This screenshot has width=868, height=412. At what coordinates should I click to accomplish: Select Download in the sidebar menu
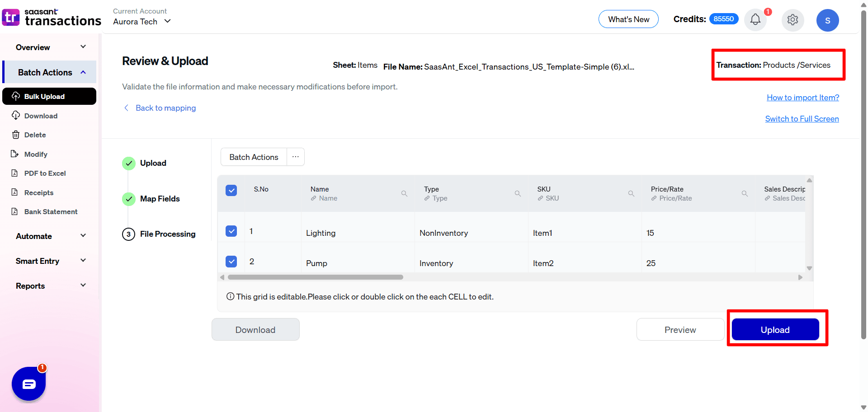41,116
